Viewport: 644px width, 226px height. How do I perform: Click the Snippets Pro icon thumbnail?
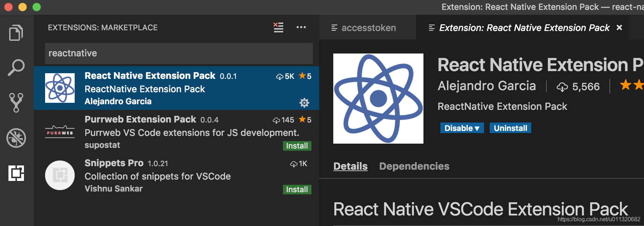[60, 175]
